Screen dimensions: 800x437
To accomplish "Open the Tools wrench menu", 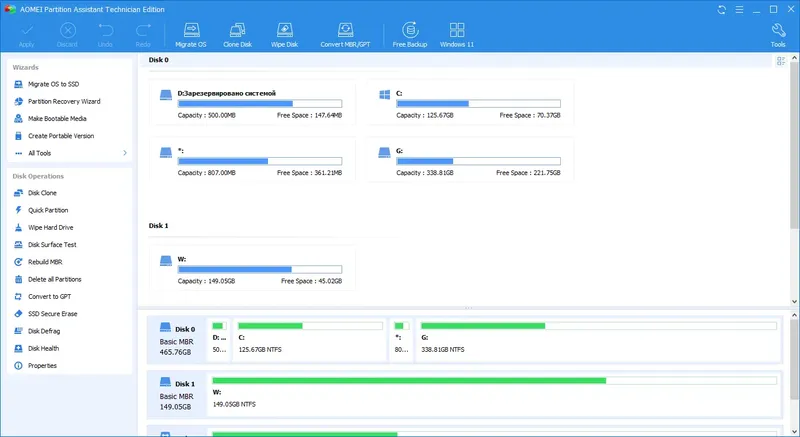I will 778,35.
